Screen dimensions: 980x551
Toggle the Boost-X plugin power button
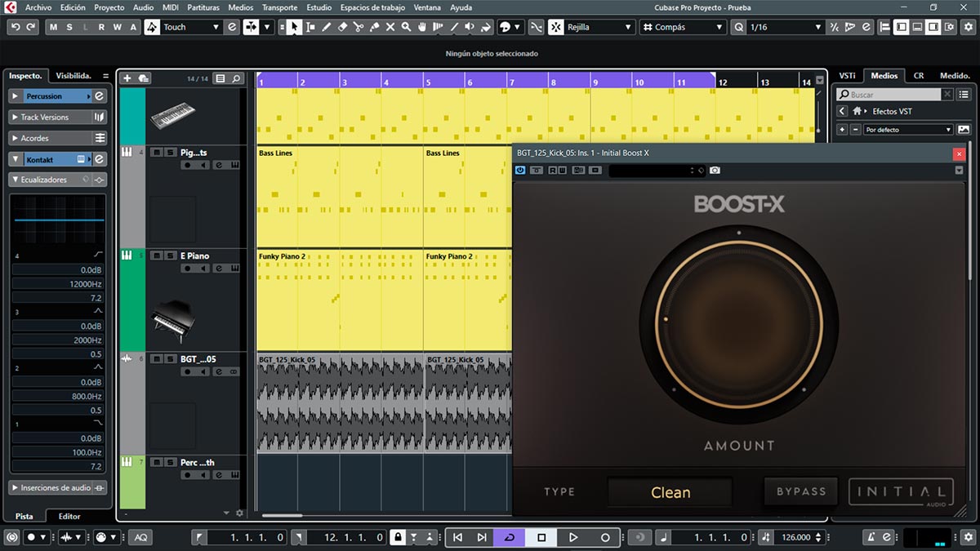click(520, 170)
